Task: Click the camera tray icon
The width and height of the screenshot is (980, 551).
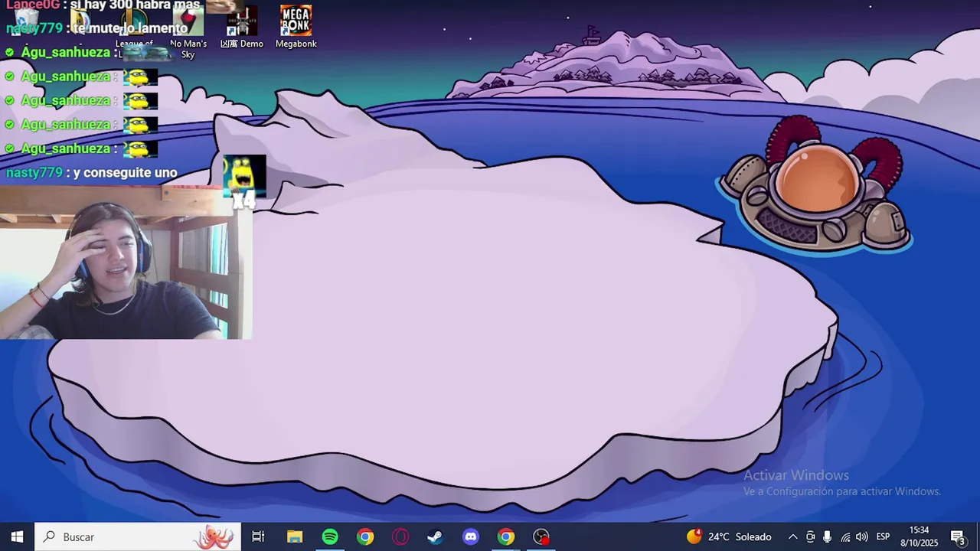Action: pos(810,536)
